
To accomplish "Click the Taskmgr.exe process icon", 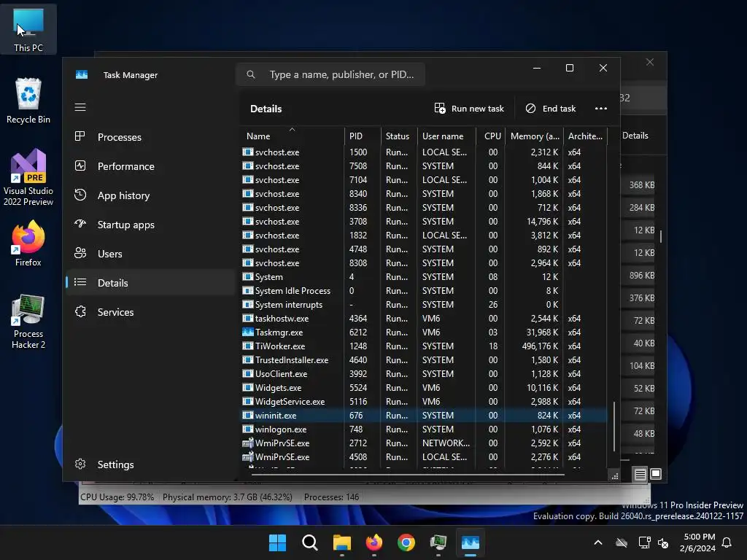I will click(248, 332).
